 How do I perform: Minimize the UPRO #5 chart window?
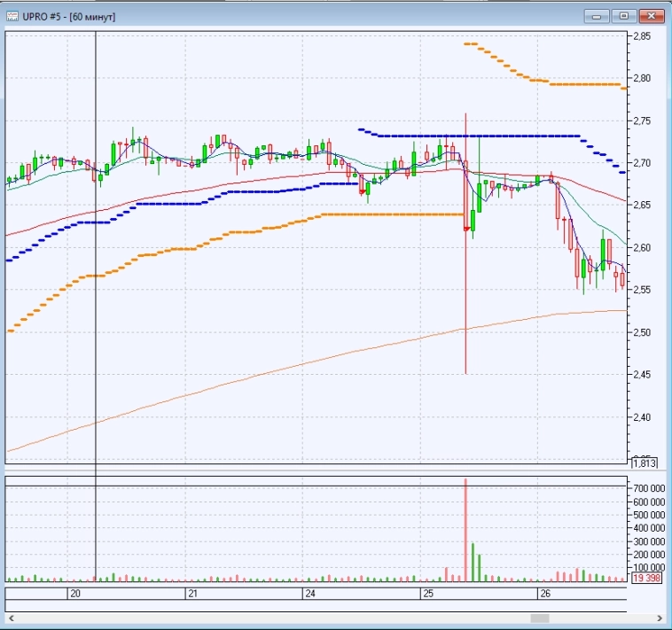tap(598, 16)
